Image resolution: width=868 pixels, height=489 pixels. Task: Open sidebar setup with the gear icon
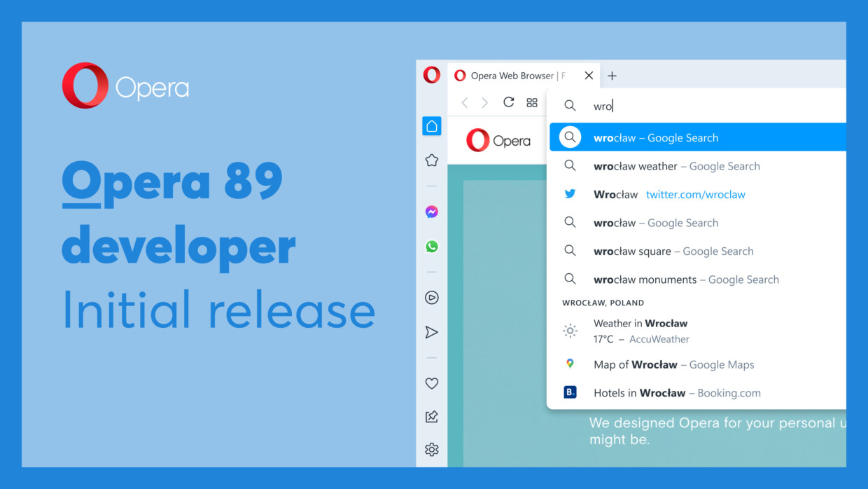[431, 449]
